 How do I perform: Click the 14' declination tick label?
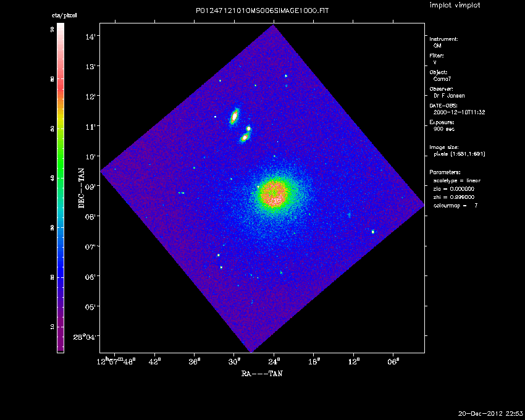[x=90, y=36]
